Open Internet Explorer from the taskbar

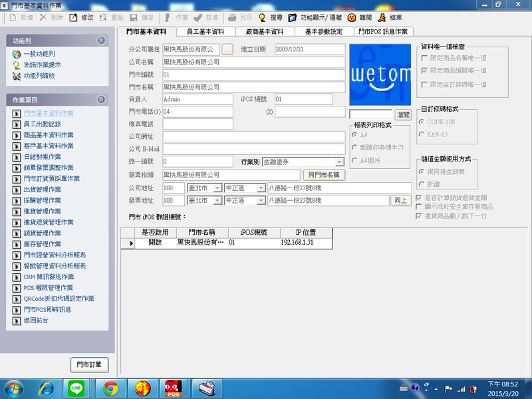47,388
